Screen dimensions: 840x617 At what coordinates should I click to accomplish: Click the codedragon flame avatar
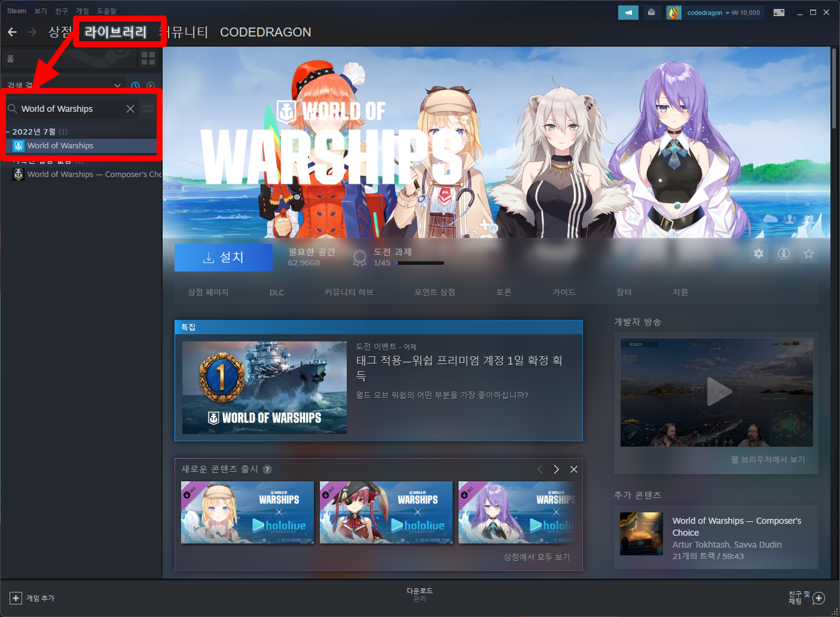[x=674, y=13]
